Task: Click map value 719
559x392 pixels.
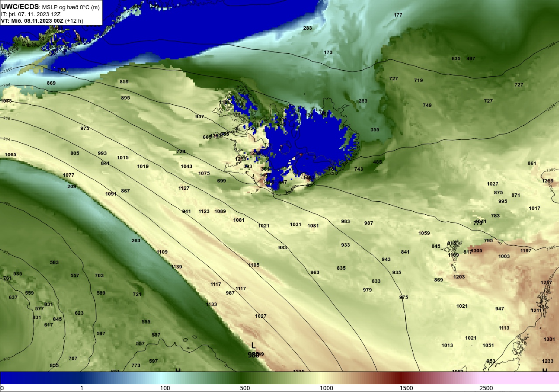Action: [x=418, y=80]
